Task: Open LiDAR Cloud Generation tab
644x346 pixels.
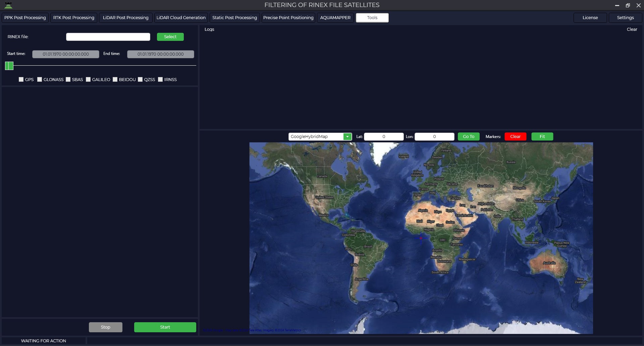Action: pos(181,18)
